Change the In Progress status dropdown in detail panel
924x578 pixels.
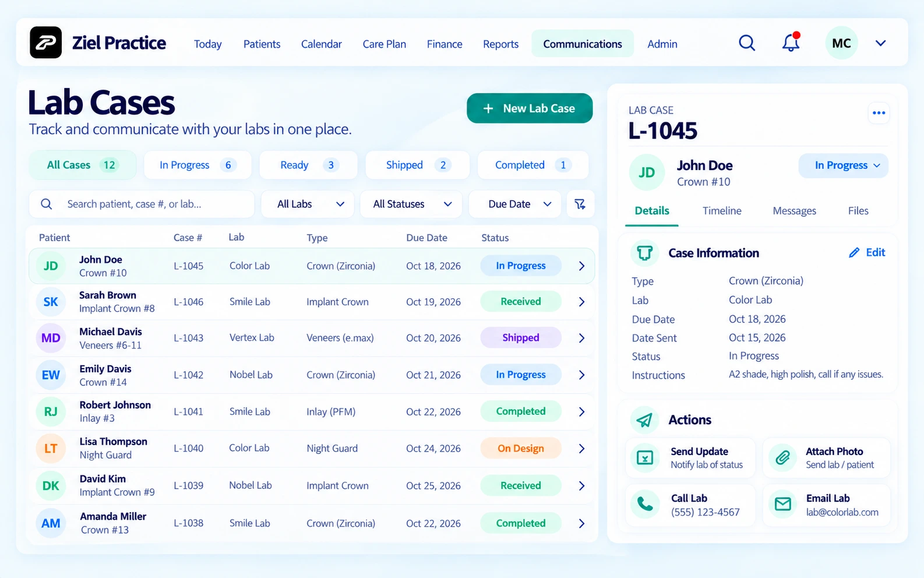click(843, 165)
